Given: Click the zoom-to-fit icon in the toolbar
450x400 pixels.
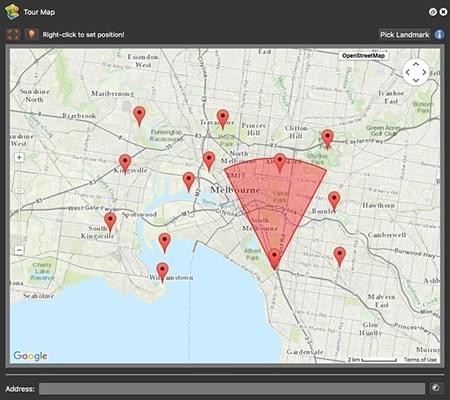Looking at the screenshot, I should coord(13,34).
